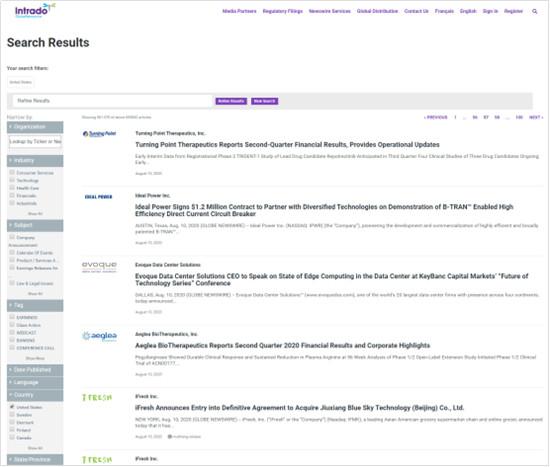The image size is (550, 467).
Task: Open the Evoque company logo
Action: coord(99,267)
